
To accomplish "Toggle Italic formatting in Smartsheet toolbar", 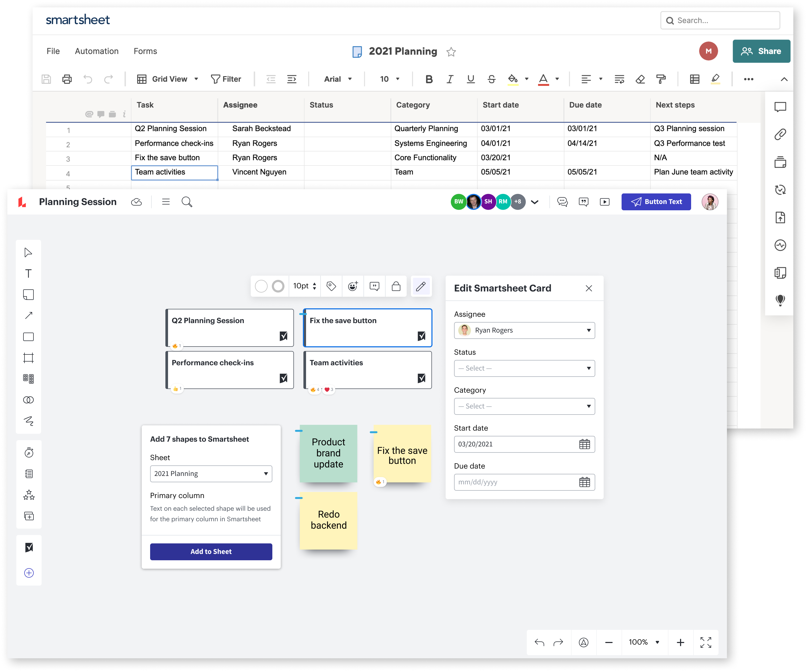I will point(450,79).
